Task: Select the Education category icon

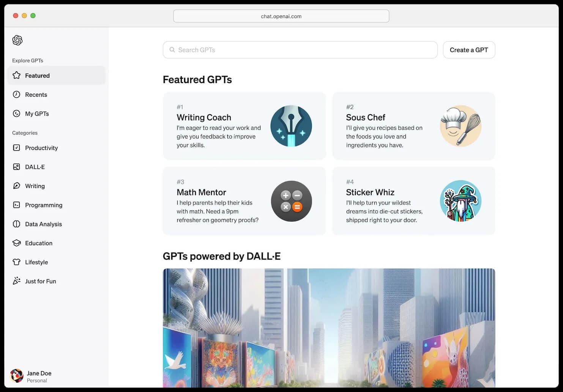Action: tap(16, 243)
